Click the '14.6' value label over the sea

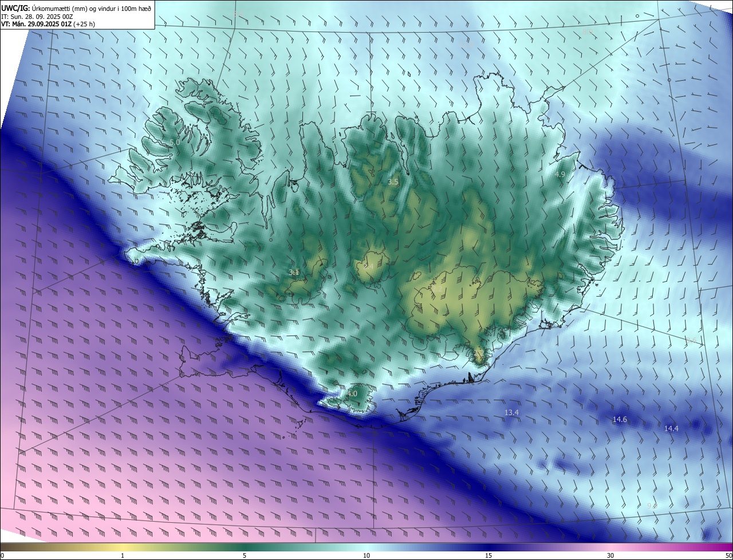point(620,420)
